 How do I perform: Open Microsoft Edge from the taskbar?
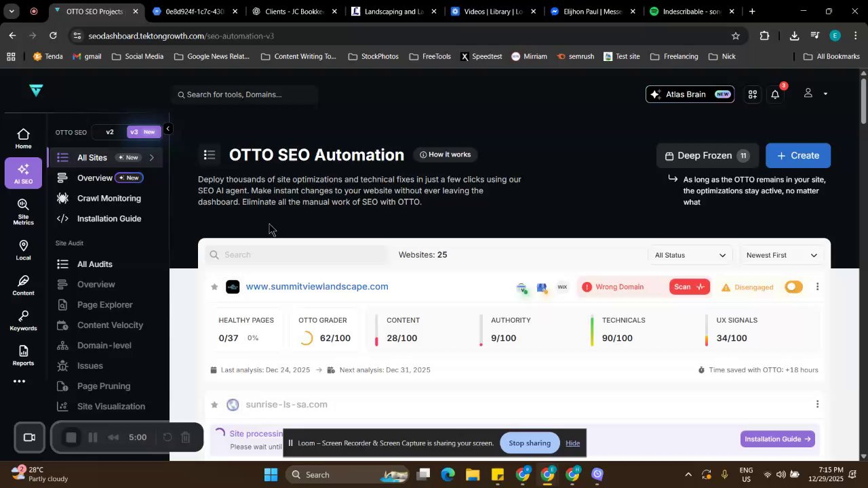pyautogui.click(x=448, y=474)
